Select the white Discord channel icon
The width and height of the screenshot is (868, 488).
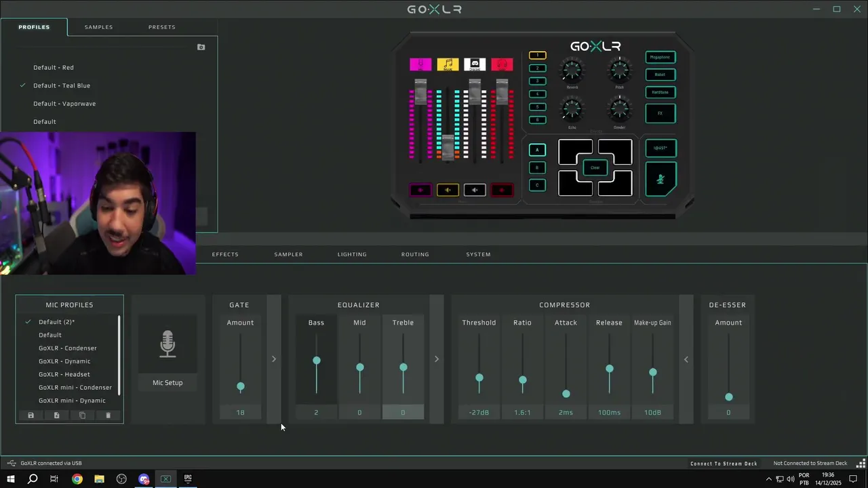point(475,64)
